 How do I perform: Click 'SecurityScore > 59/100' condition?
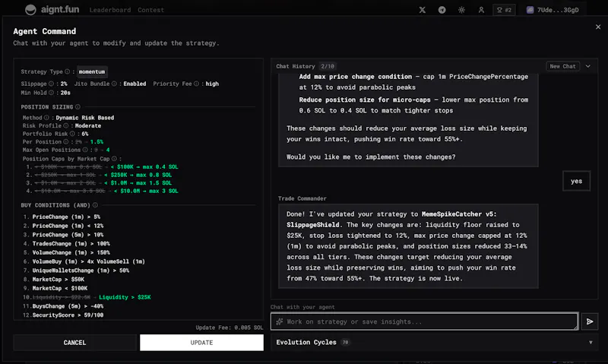point(68,315)
